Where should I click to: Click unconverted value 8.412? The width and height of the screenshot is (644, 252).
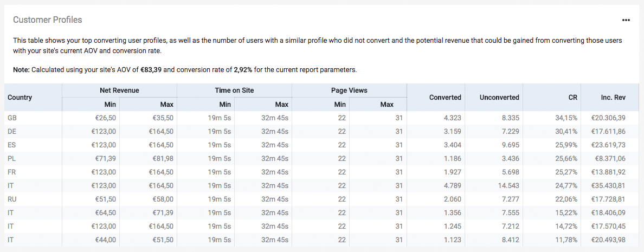tap(511, 240)
